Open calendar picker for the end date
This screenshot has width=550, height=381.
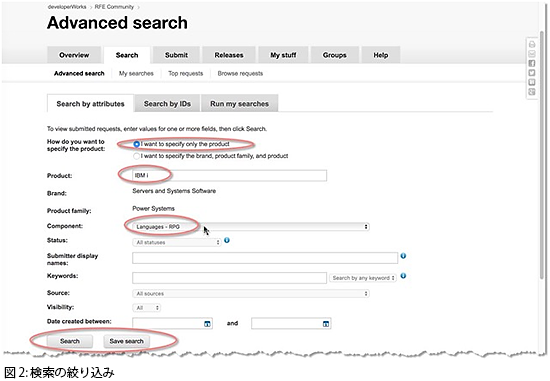point(326,324)
